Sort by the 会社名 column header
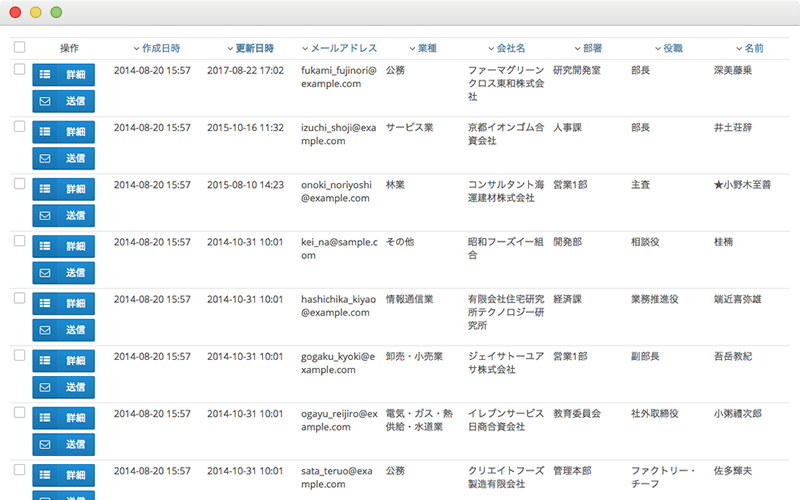This screenshot has width=800, height=500. pos(506,48)
